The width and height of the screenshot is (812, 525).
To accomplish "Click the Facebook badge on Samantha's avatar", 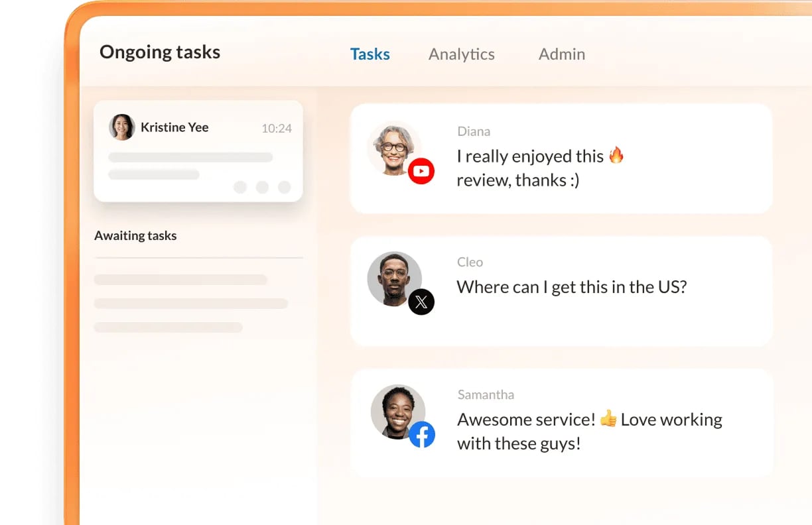I will [x=422, y=435].
